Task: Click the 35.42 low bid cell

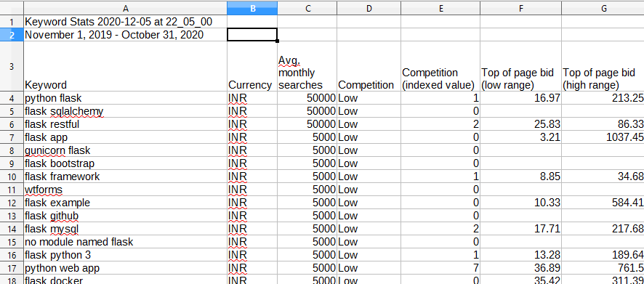Action: point(520,280)
